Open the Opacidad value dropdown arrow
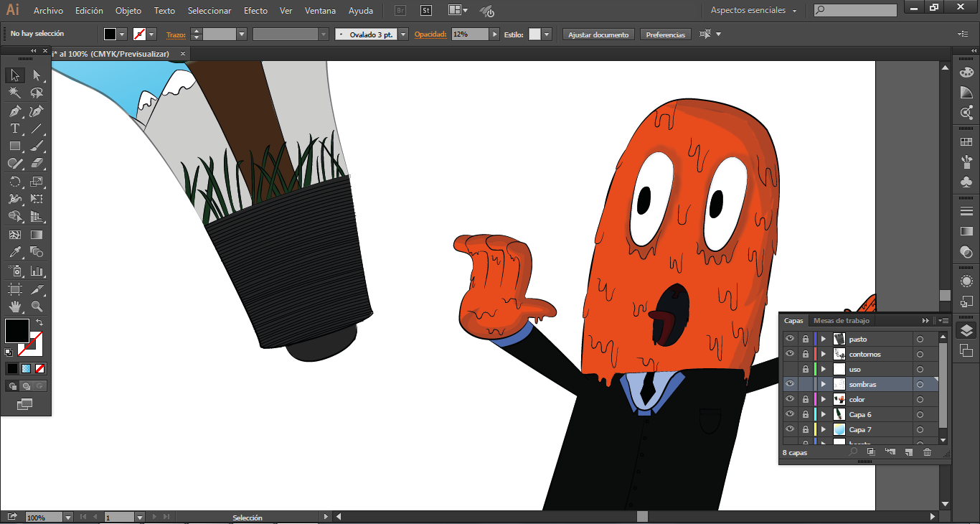This screenshot has height=524, width=980. (495, 34)
